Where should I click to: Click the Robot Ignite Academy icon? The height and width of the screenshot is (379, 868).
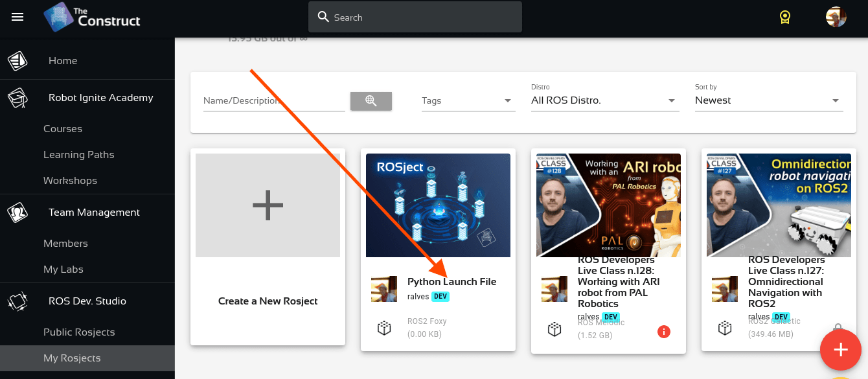pyautogui.click(x=17, y=98)
